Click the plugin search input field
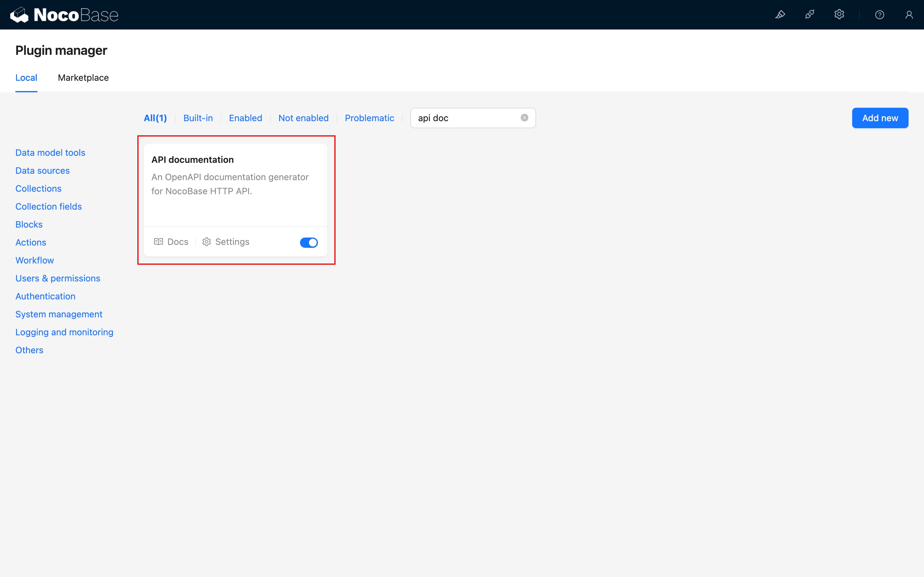Viewport: 924px width, 577px height. coord(466,118)
